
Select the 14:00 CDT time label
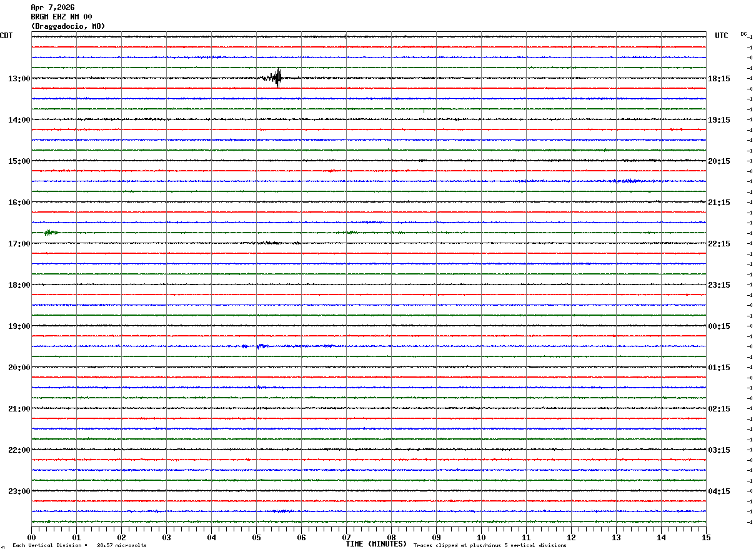pos(19,120)
